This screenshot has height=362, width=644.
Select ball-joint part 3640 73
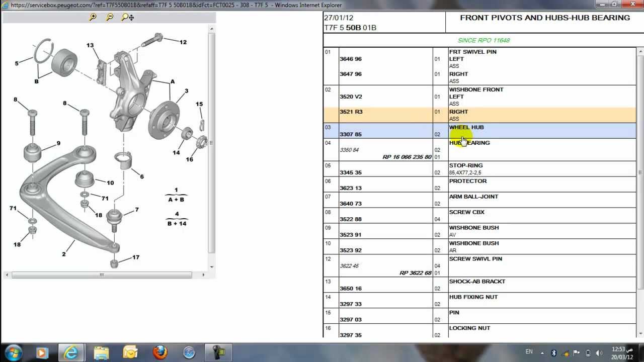(x=351, y=204)
